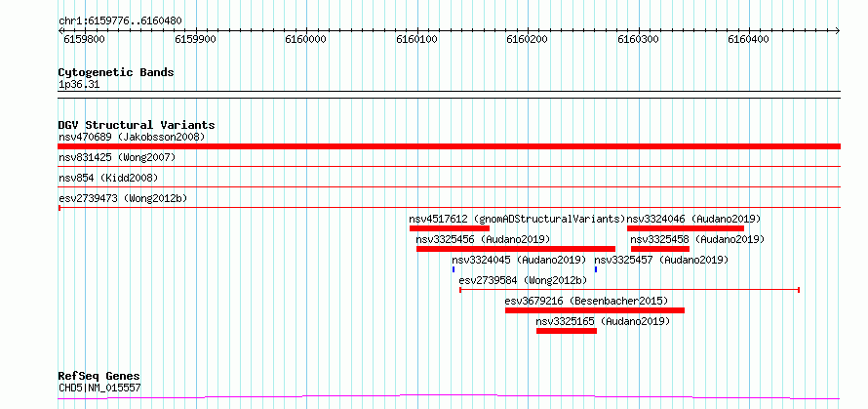Open the nsv470689 (Jakobsson2008) label
The width and height of the screenshot is (868, 409).
click(132, 137)
